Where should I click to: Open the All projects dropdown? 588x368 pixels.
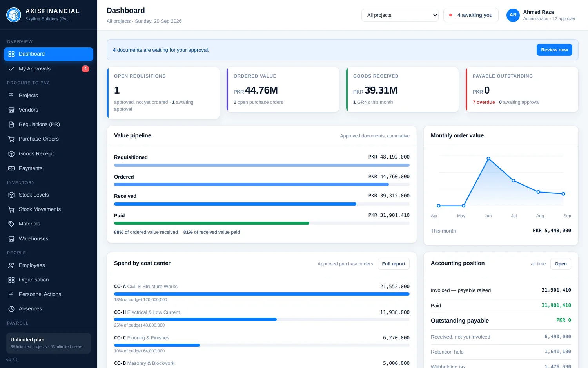click(400, 15)
